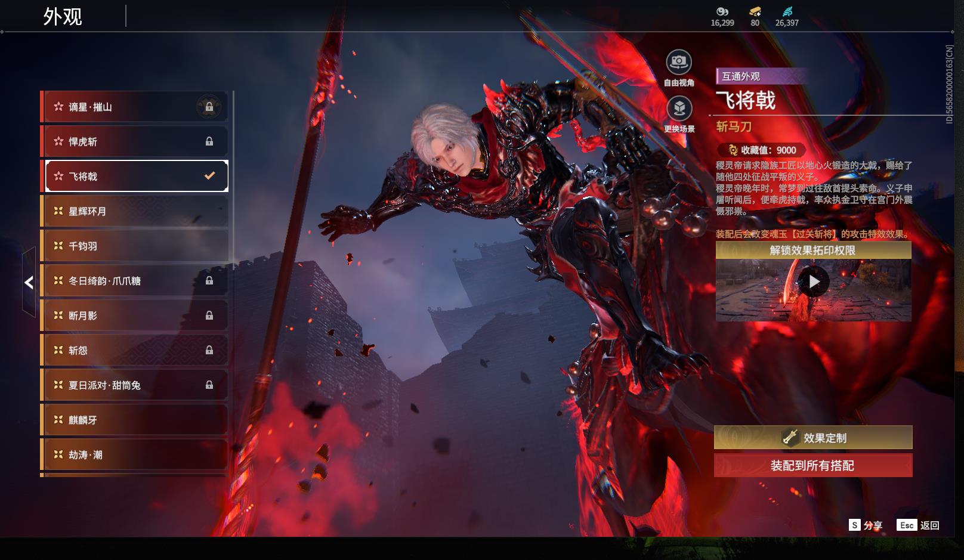
Task: Select the 麒麟牙 skin
Action: pyautogui.click(x=135, y=420)
